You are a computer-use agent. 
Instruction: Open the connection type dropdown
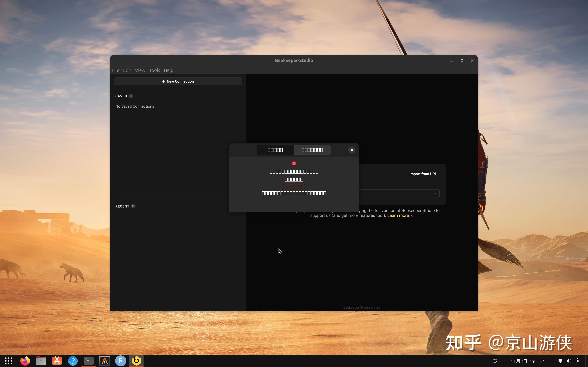pos(435,193)
